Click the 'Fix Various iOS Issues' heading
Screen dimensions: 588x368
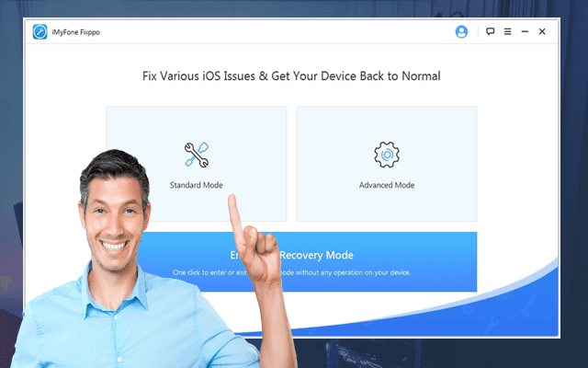[291, 76]
